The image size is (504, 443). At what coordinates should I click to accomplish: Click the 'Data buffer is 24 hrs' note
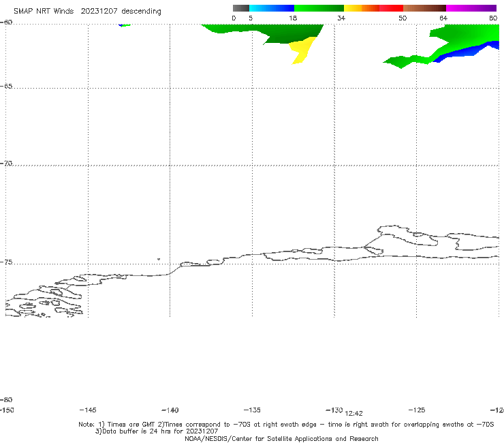[157, 431]
